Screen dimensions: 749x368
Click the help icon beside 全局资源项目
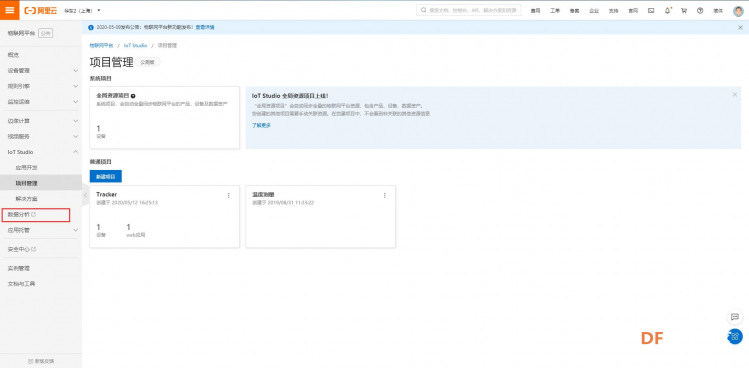(133, 96)
